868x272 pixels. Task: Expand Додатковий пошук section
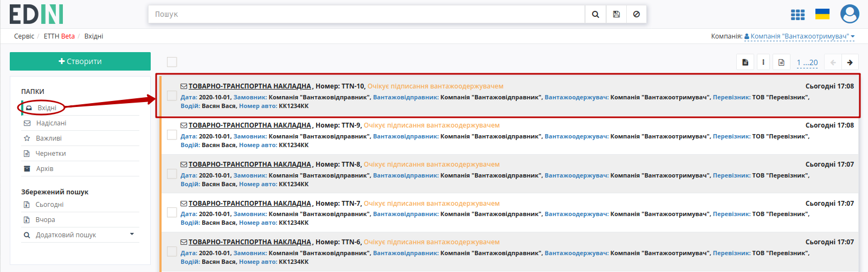[x=80, y=235]
